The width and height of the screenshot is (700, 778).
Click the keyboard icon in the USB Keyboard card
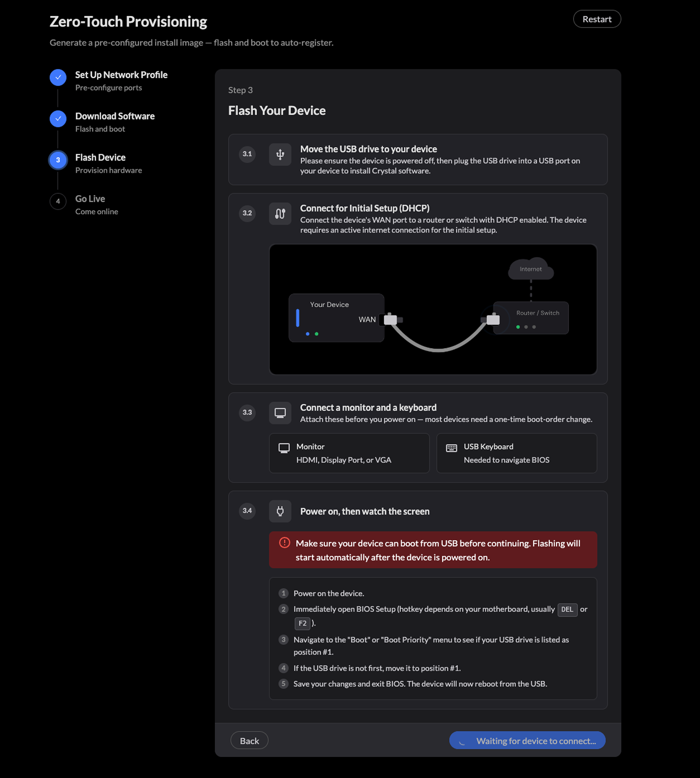click(451, 448)
